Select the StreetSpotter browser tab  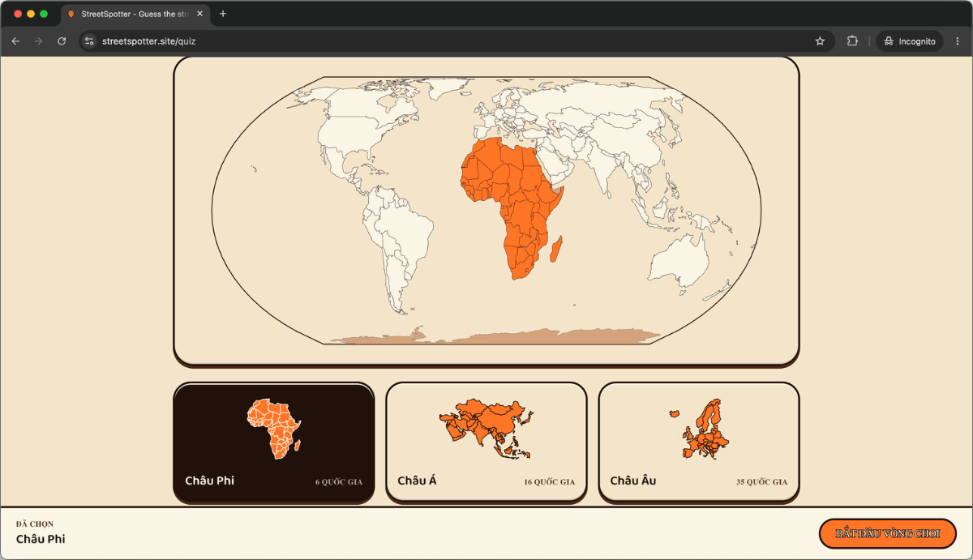coord(135,14)
